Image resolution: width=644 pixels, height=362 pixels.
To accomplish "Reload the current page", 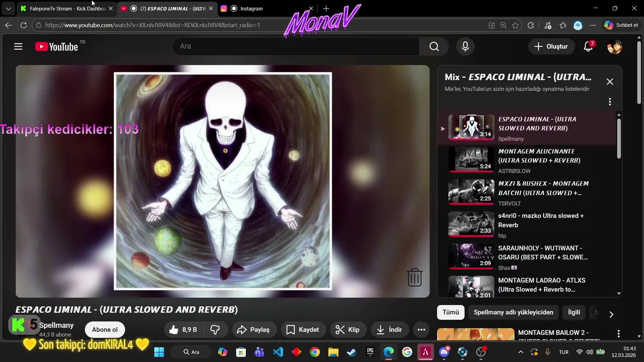I will 24,25.
